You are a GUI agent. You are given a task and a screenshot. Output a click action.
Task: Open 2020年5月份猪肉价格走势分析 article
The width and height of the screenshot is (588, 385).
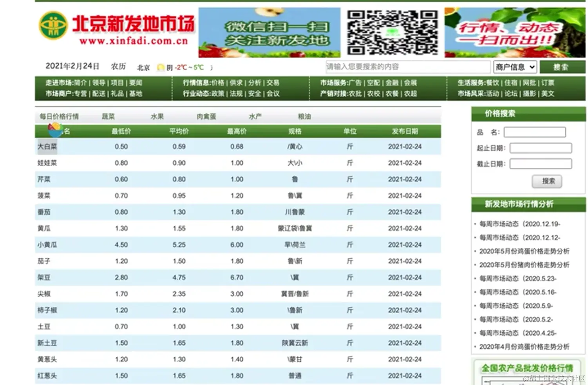pyautogui.click(x=524, y=265)
